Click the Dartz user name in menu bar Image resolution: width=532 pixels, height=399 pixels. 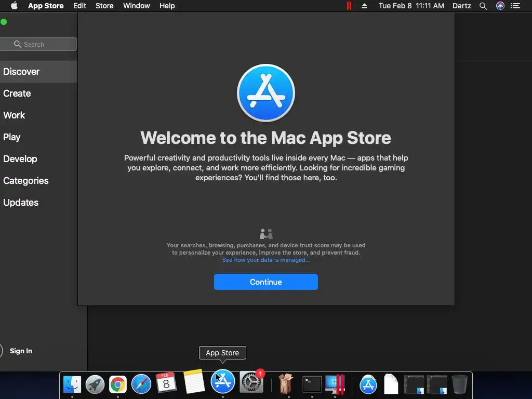[x=462, y=6]
